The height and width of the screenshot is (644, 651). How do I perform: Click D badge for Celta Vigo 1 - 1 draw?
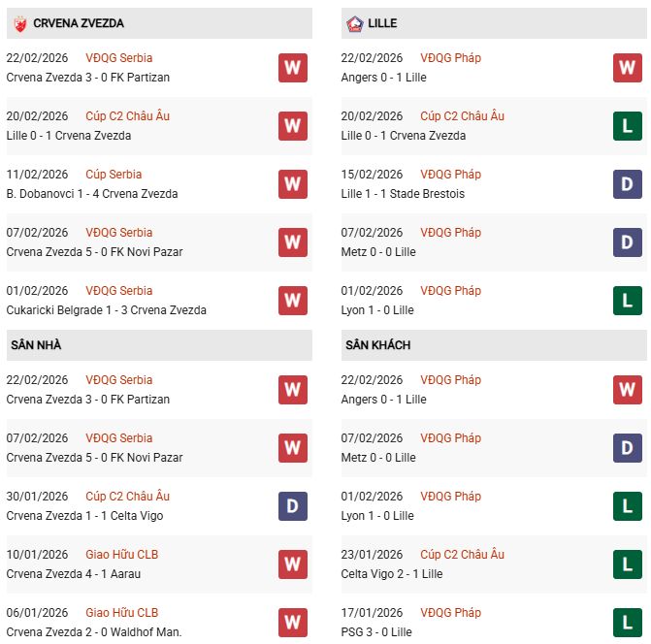tap(292, 506)
